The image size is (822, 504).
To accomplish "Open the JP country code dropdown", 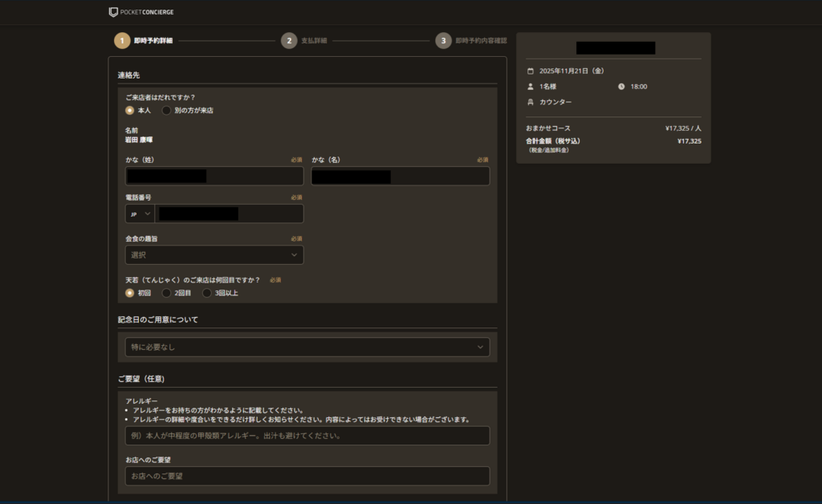I will click(140, 213).
